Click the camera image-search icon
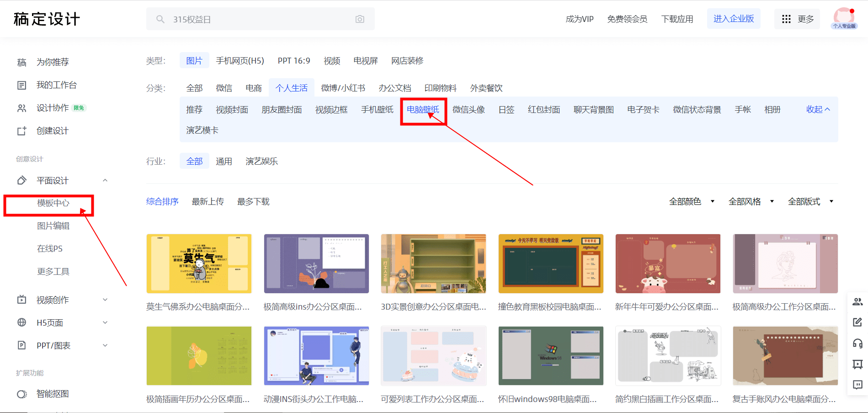Screen dimensions: 868x413 (x=360, y=19)
